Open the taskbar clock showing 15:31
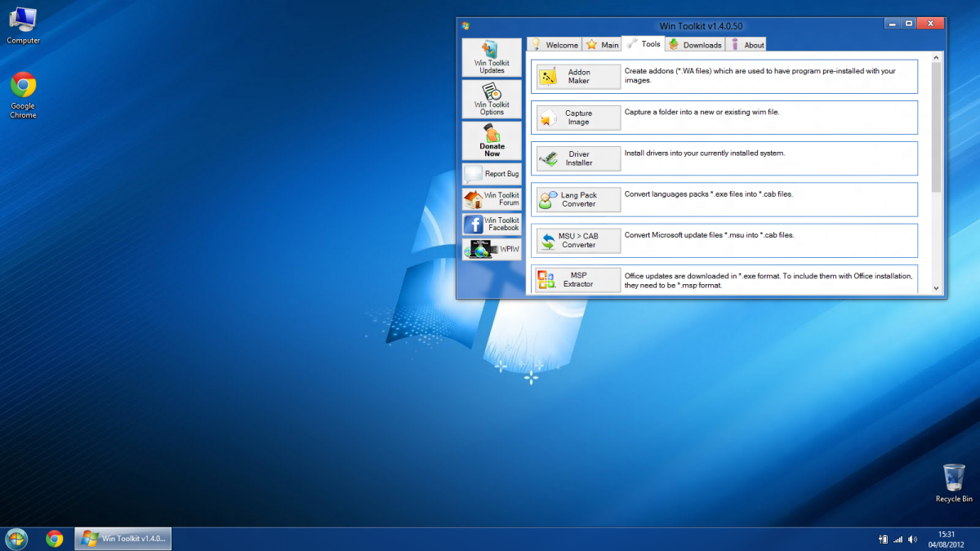 coord(946,539)
